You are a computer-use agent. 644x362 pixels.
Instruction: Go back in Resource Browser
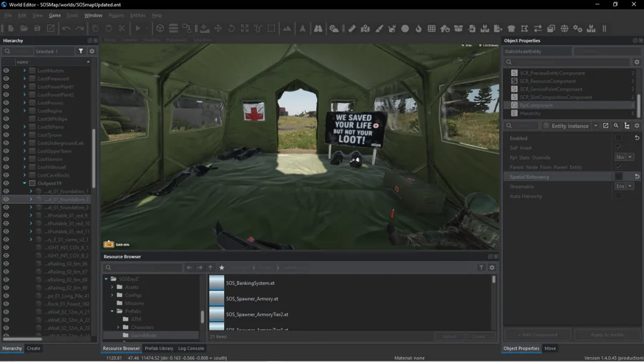[x=190, y=268]
